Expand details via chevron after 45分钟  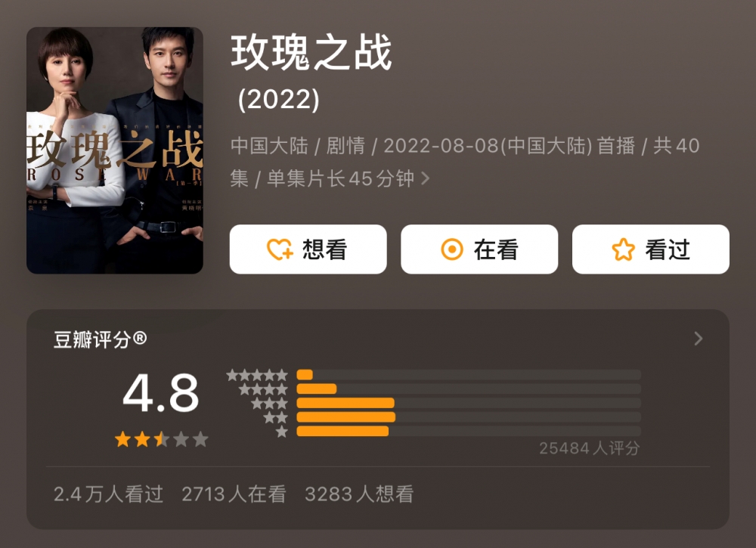(x=426, y=178)
